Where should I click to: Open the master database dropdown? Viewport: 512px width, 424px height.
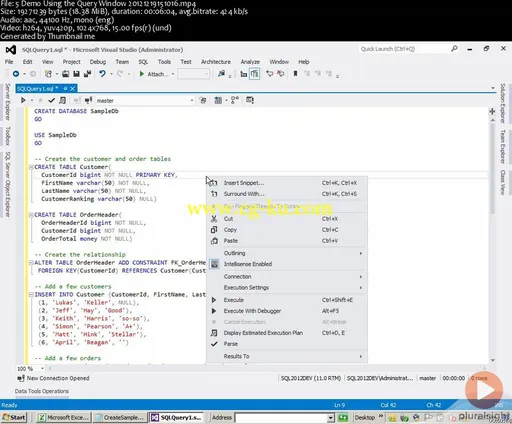(x=192, y=100)
